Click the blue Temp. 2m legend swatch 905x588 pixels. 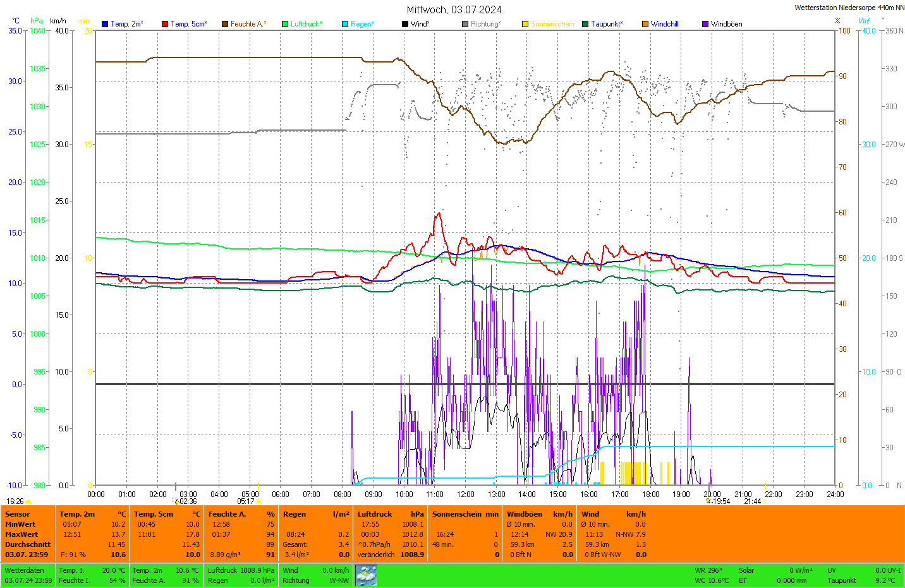point(105,24)
